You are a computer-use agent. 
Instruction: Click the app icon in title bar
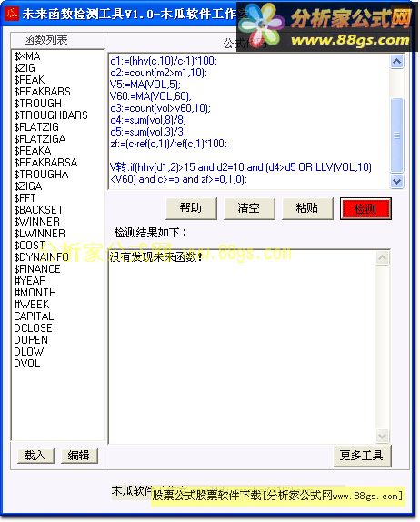[x=12, y=14]
